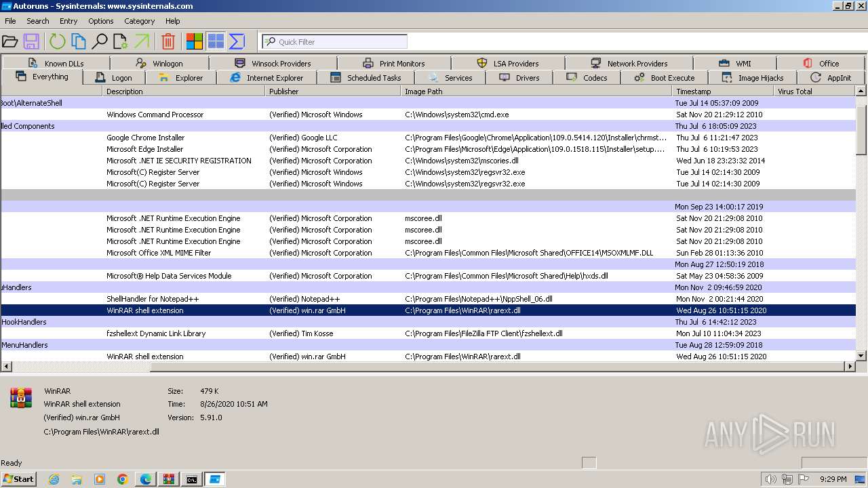Click the Find magnifier toolbar icon
868x488 pixels.
coord(100,41)
